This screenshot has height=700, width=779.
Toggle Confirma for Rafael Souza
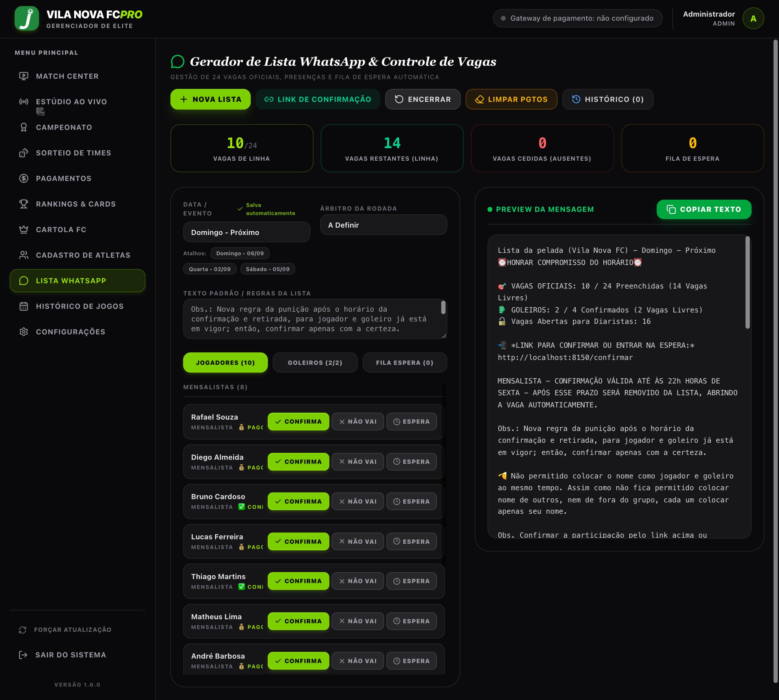click(x=298, y=422)
